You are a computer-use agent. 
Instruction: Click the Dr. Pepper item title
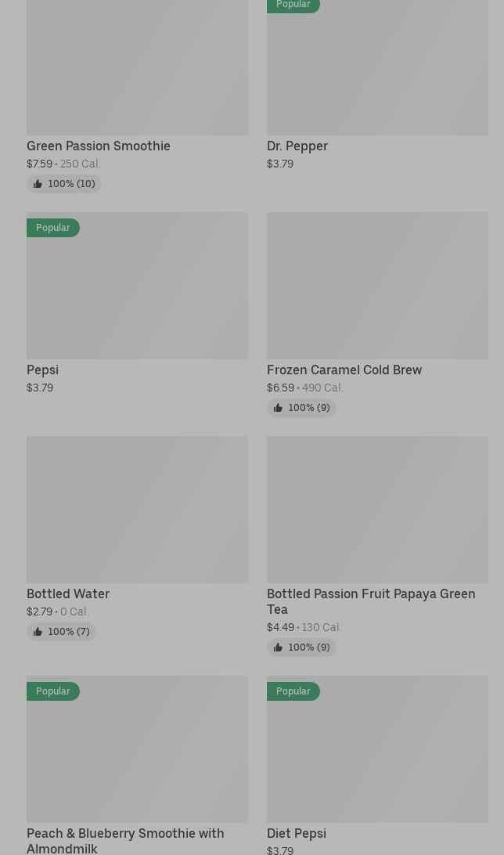tap(297, 146)
